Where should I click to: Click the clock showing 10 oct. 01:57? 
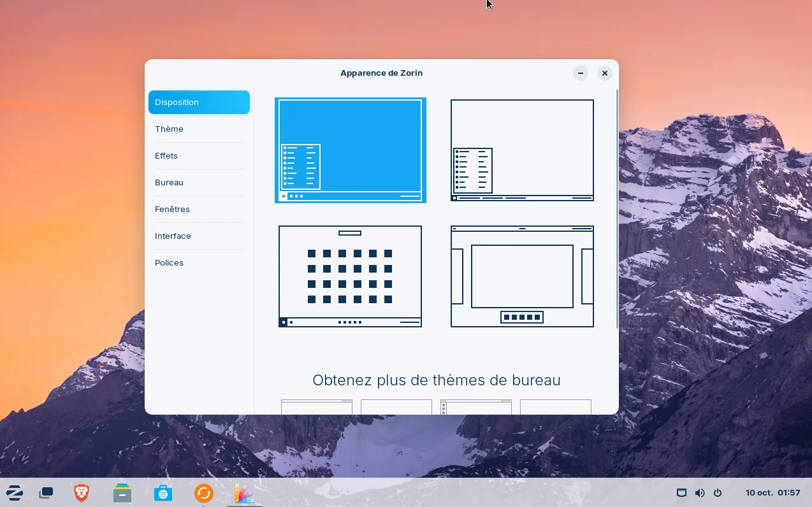coord(772,493)
